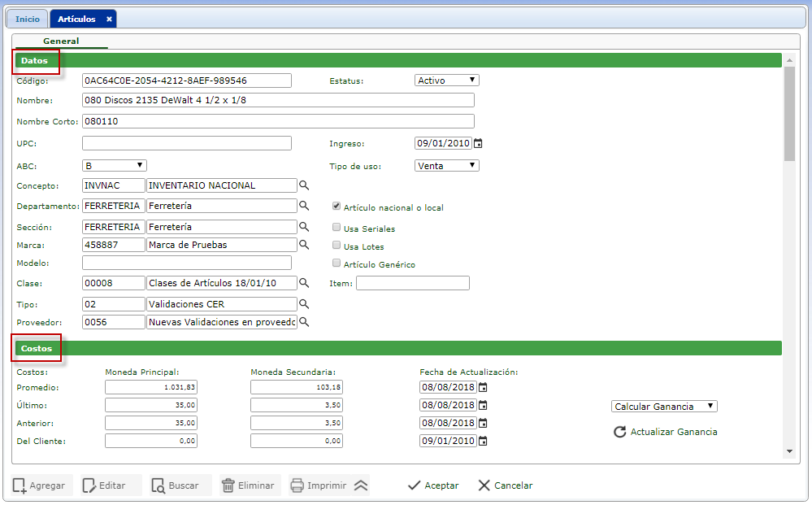Uncheck Artículo nacional o local

pos(337,207)
